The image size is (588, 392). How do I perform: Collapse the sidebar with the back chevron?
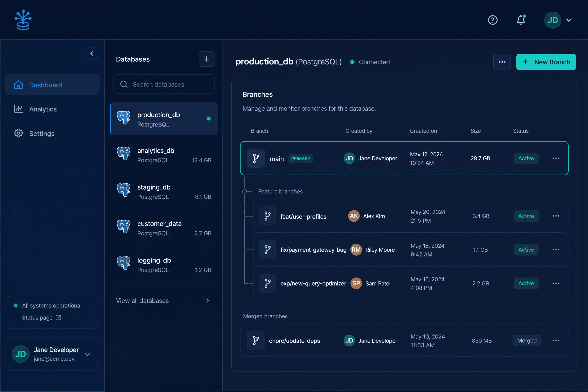point(92,54)
